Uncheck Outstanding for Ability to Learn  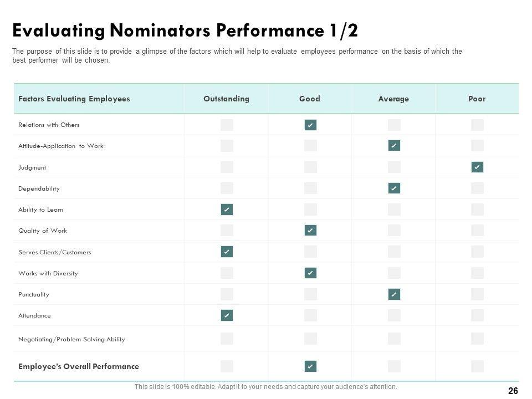click(227, 209)
